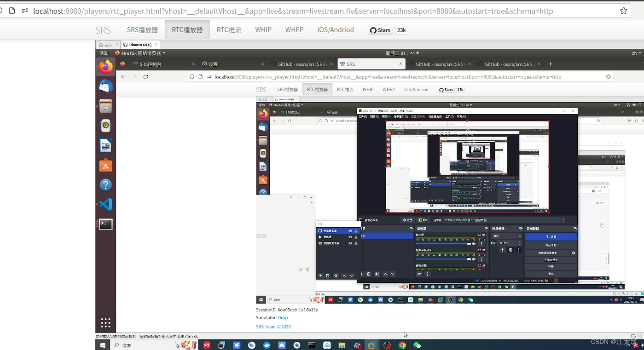Lock the third OBS source row
This screenshot has width=644, height=350.
356,243
